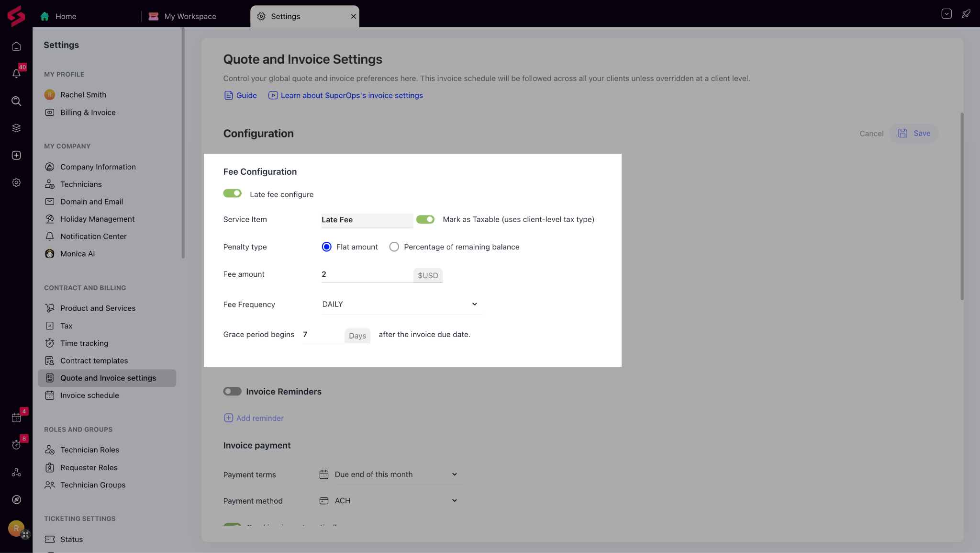
Task: Open the calendar icon with badge 4
Action: pos(16,418)
